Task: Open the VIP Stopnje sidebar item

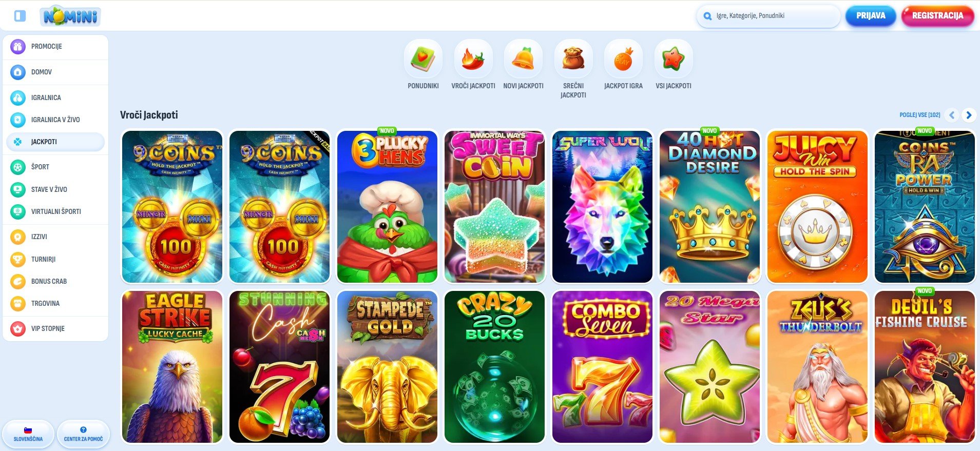Action: pyautogui.click(x=55, y=328)
